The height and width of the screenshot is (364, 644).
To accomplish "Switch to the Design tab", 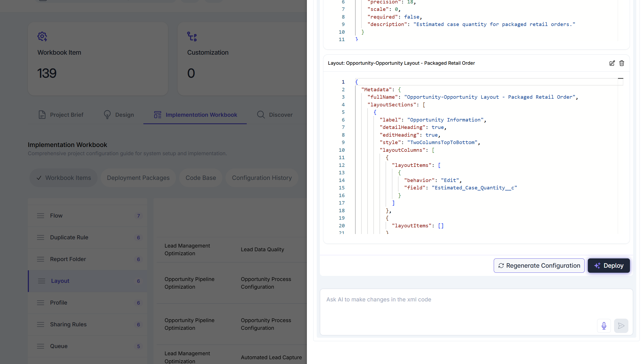I will click(119, 115).
